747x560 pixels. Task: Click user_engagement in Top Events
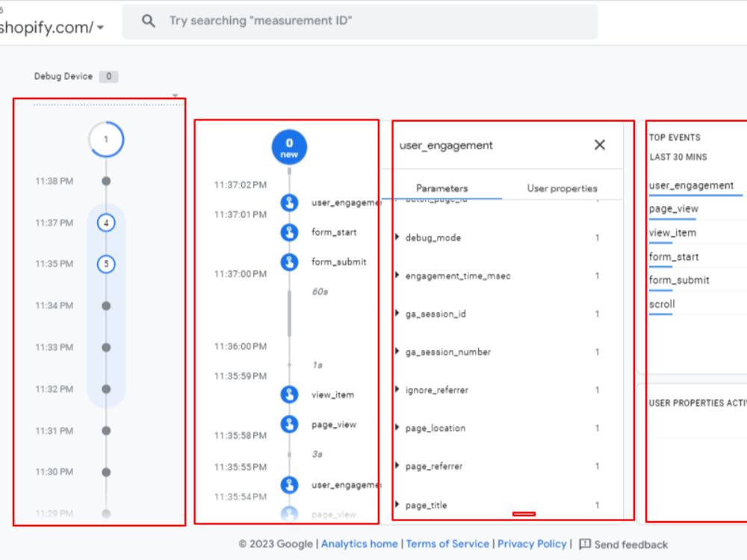point(691,186)
